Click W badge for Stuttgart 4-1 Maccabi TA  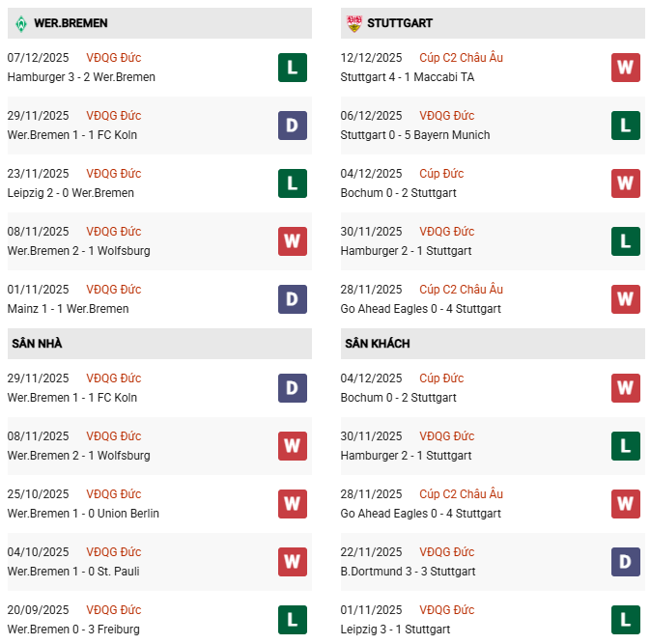click(x=626, y=68)
